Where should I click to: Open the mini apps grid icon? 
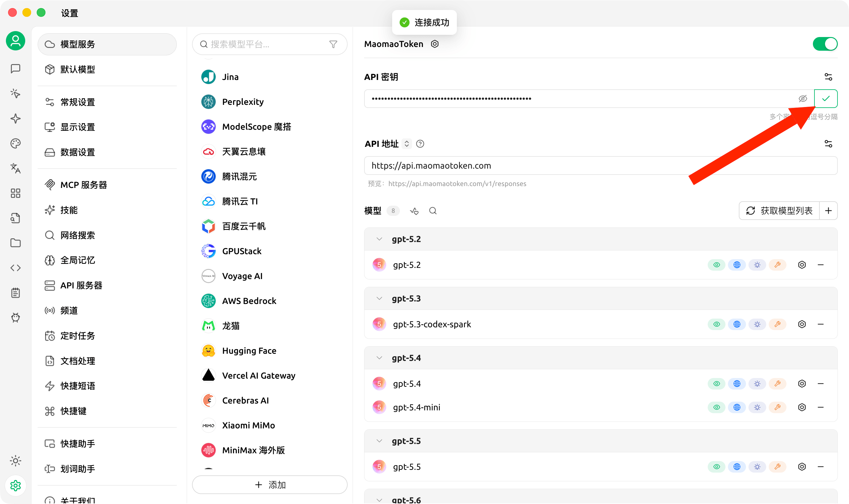16,193
